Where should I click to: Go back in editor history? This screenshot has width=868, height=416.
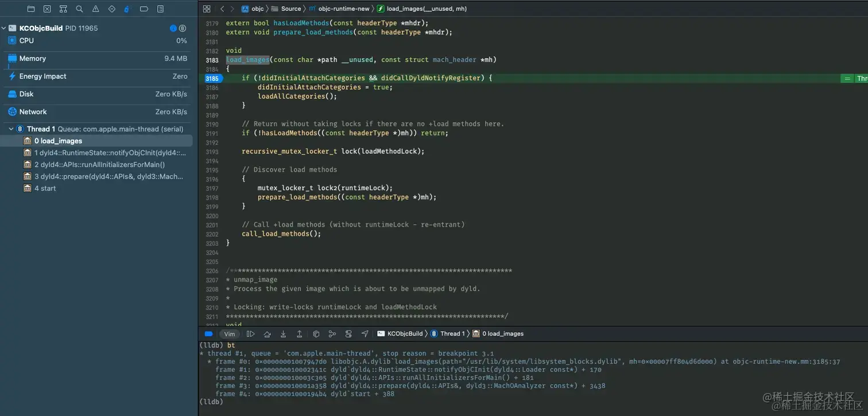point(222,9)
